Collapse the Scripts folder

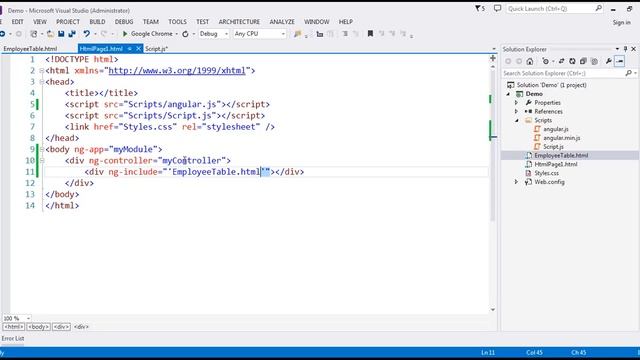[516, 120]
